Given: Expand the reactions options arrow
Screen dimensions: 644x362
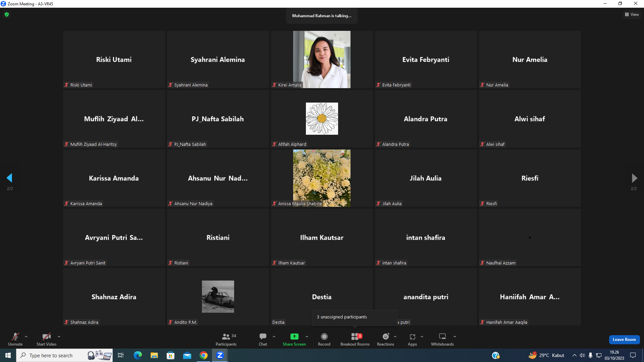Looking at the screenshot, I should (395, 337).
